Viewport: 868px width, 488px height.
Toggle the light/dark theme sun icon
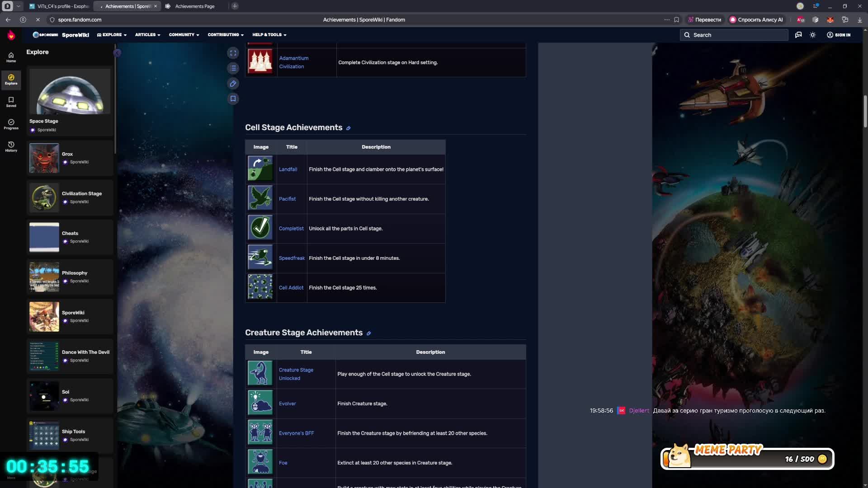812,35
